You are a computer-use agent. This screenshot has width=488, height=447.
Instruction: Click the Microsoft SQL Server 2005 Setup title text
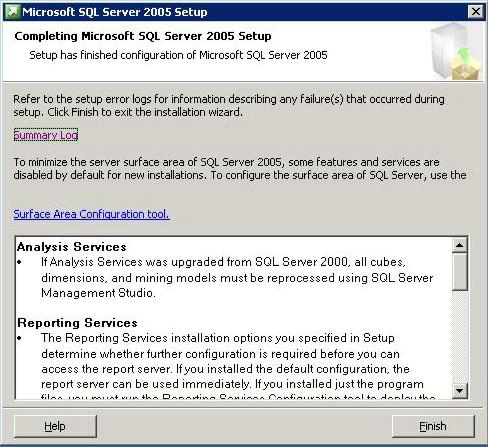(115, 12)
